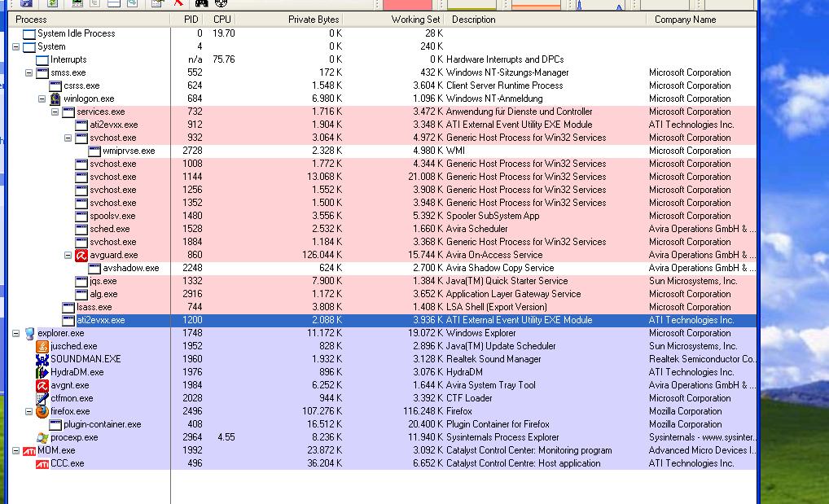Click the plugin-container.exe window icon
Viewport: 829px width, 504px height.
pyautogui.click(x=55, y=425)
